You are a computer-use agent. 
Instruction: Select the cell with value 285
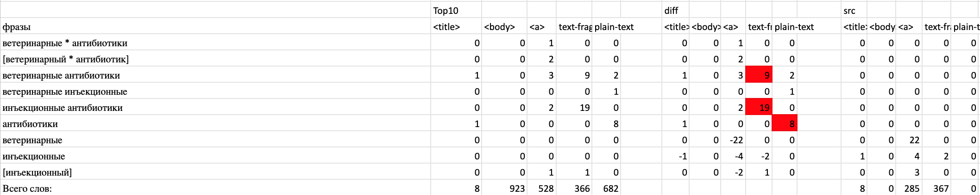click(910, 188)
